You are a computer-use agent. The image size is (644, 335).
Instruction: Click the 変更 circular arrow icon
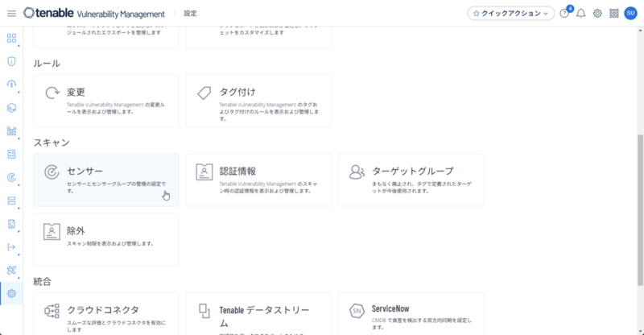[52, 93]
